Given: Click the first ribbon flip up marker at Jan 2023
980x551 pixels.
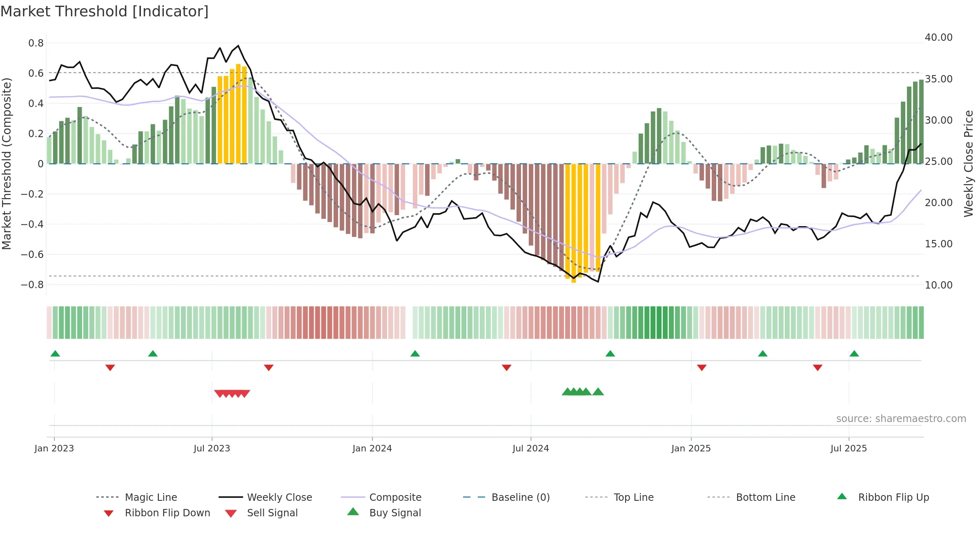Looking at the screenshot, I should [55, 353].
